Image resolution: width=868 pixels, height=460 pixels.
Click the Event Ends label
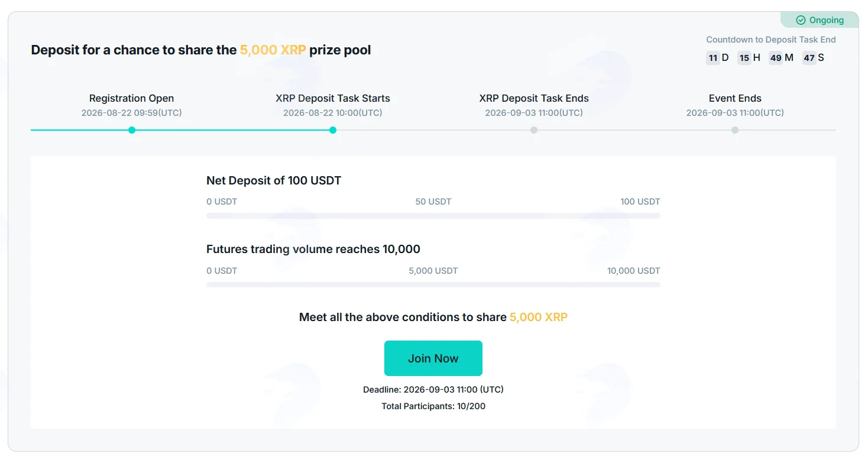pyautogui.click(x=735, y=98)
